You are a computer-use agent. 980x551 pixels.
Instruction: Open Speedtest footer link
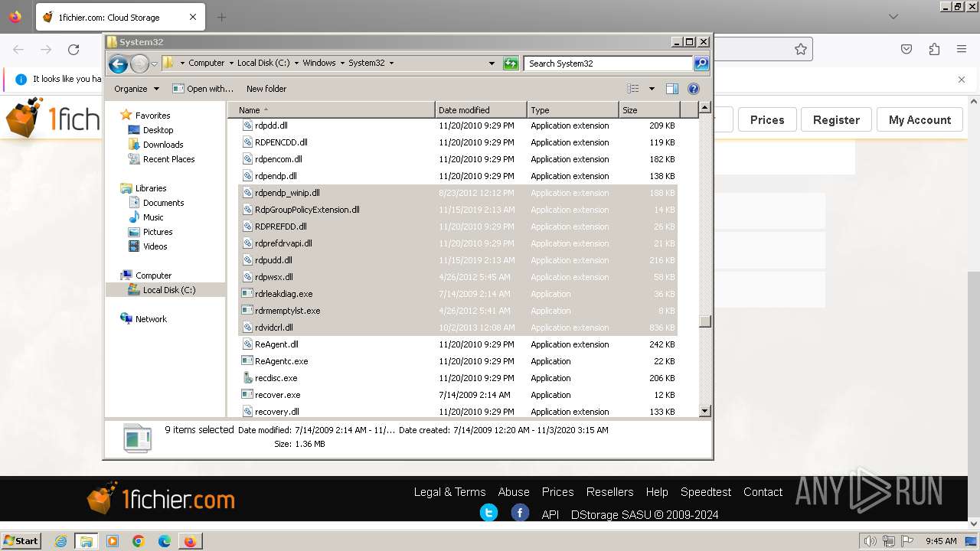706,492
